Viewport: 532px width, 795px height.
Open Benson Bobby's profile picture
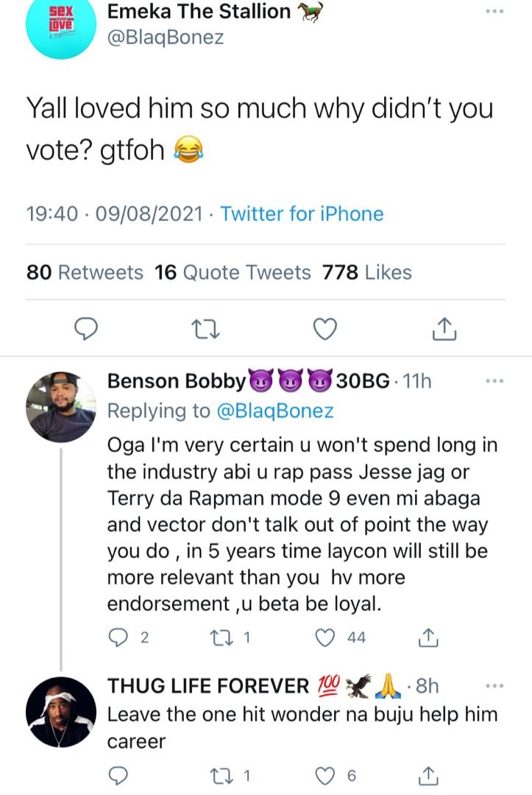pyautogui.click(x=60, y=406)
